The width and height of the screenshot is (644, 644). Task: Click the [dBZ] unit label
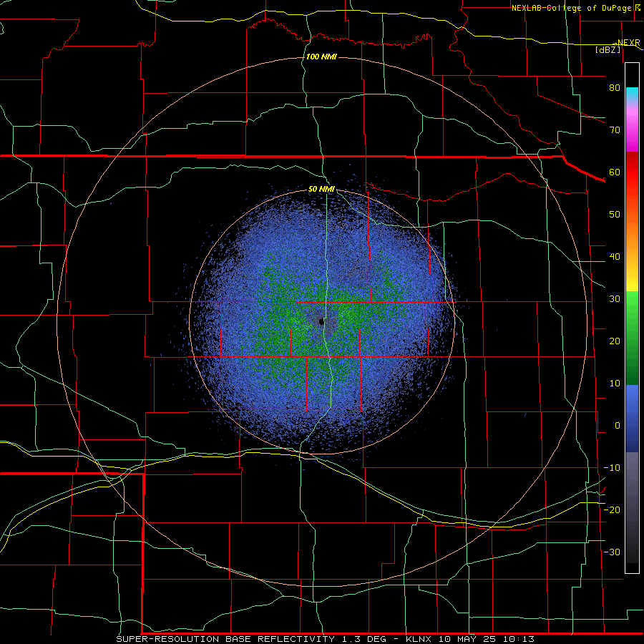coord(608,50)
